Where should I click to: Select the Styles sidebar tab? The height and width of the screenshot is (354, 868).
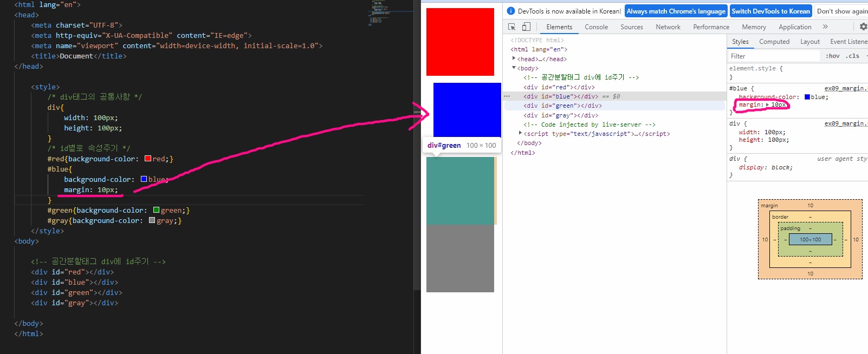click(740, 42)
